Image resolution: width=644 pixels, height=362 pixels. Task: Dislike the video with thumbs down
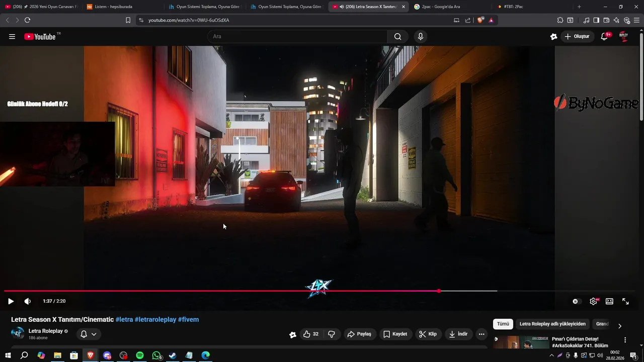point(332,334)
